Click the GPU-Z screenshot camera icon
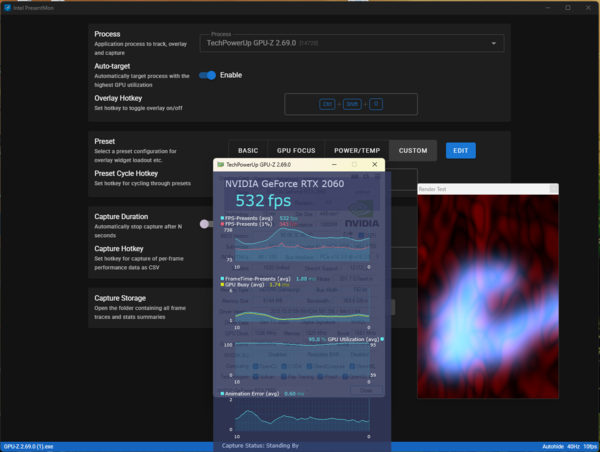The width and height of the screenshot is (600, 452). point(355,176)
